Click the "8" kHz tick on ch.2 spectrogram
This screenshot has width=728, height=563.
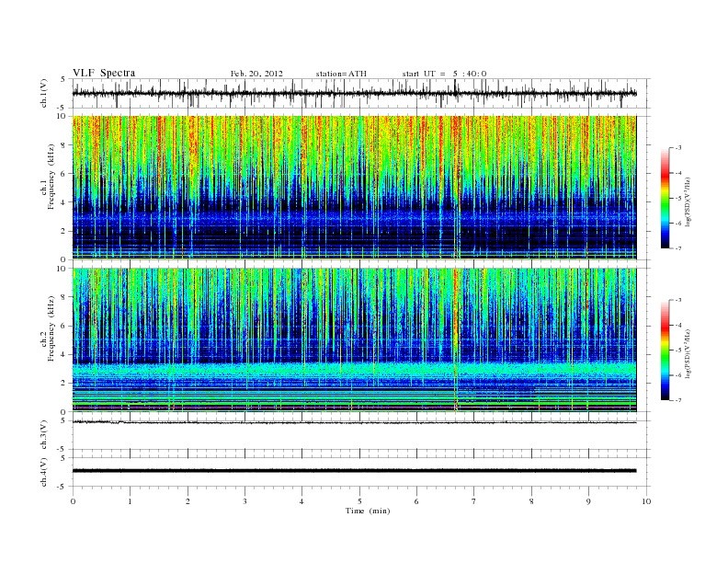pyautogui.click(x=63, y=297)
